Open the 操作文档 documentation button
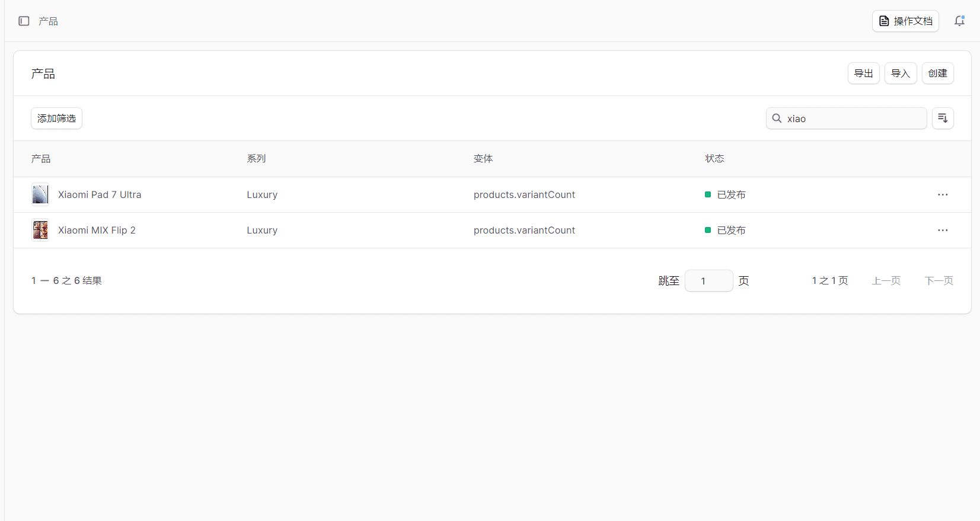Image resolution: width=980 pixels, height=521 pixels. pos(905,21)
